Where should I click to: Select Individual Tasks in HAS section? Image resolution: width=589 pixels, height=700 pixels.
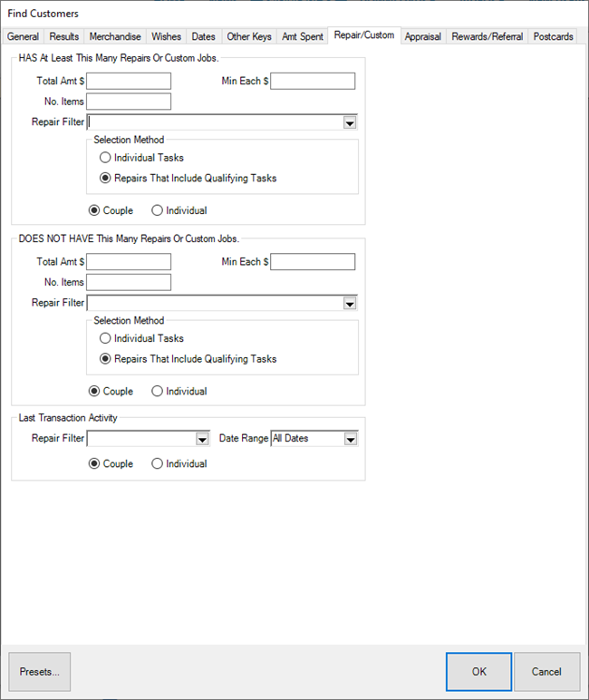click(106, 158)
